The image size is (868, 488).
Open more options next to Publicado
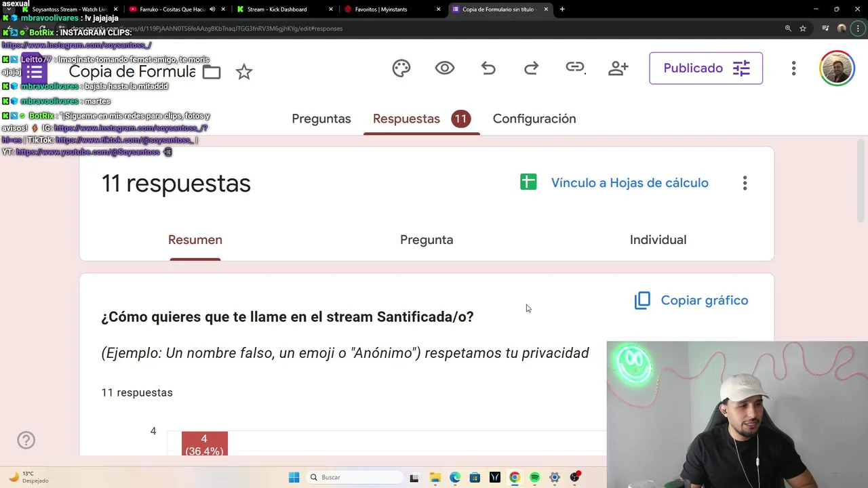coord(793,68)
